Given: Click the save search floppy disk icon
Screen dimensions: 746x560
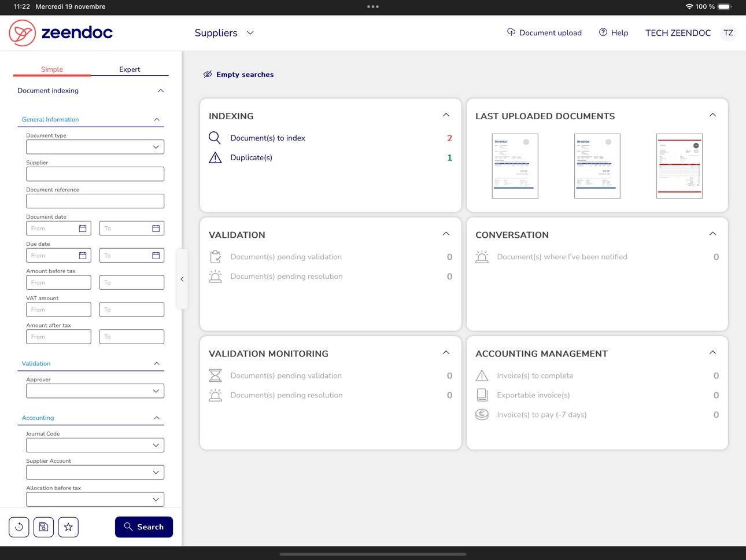Looking at the screenshot, I should click(x=43, y=527).
